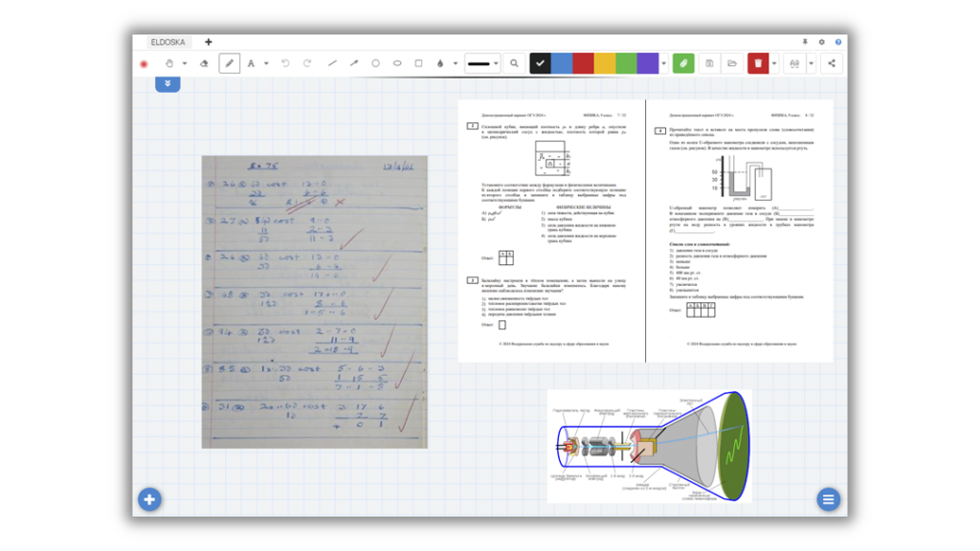Image resolution: width=980 pixels, height=551 pixels.
Task: Toggle the red record button
Action: tap(144, 64)
